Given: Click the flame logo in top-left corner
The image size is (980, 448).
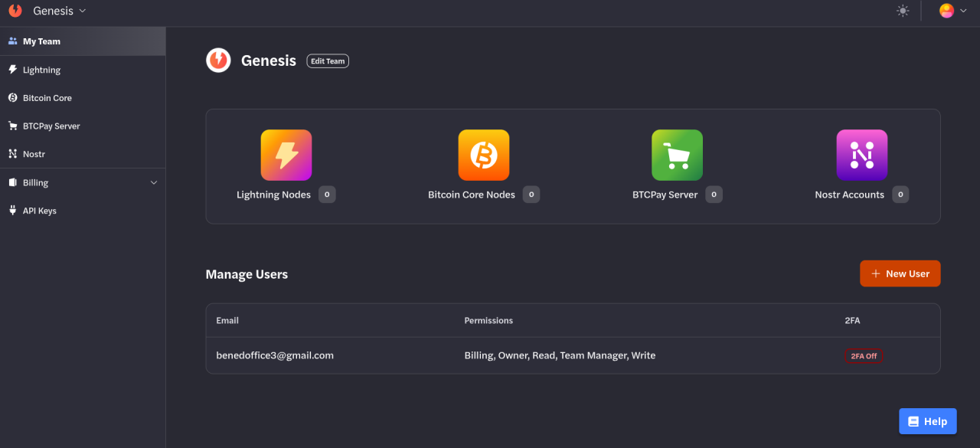Looking at the screenshot, I should [x=15, y=11].
